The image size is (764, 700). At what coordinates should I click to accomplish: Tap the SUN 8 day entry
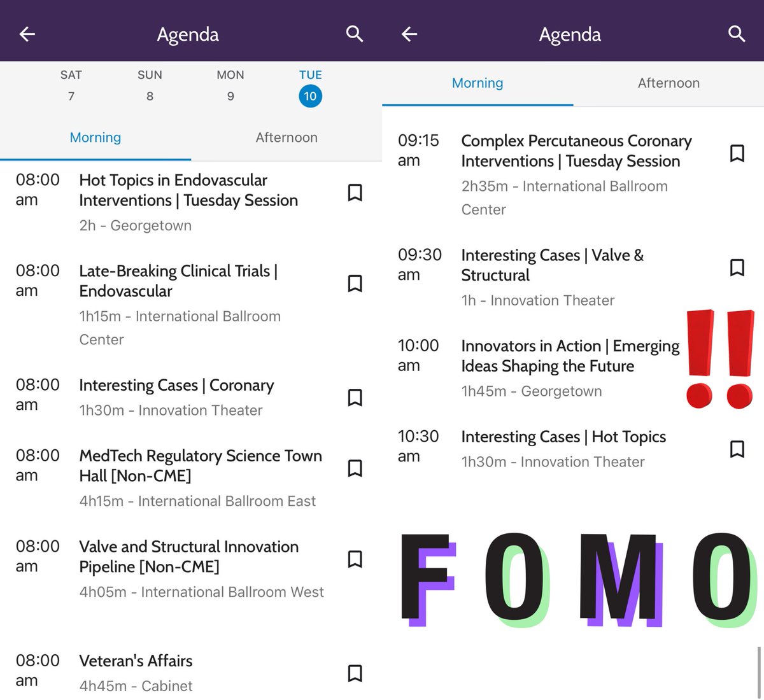(150, 86)
